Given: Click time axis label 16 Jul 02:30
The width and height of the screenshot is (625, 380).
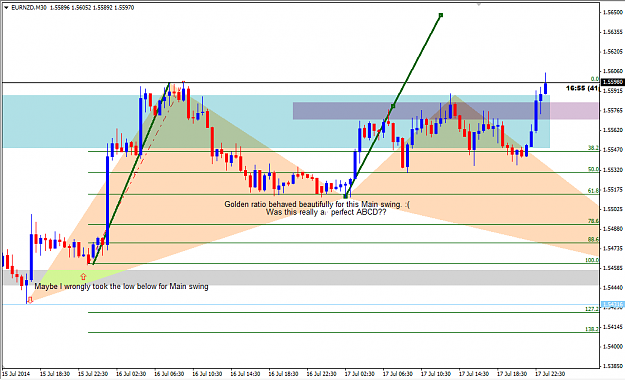Looking at the screenshot, I should [x=131, y=374].
